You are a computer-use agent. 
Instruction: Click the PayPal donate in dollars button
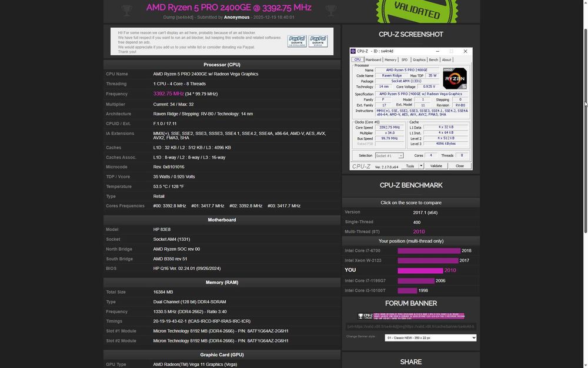point(297,41)
